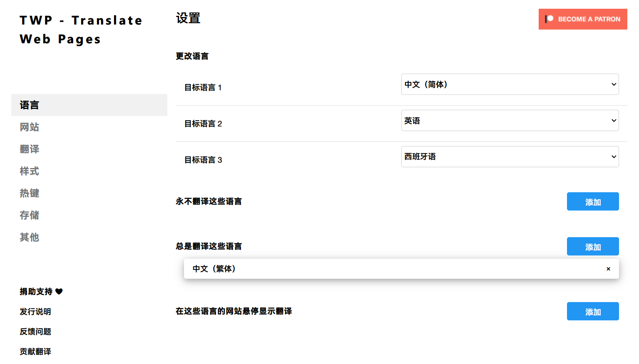Image resolution: width=639 pixels, height=364 pixels.
Task: Expand the 目标语言 3 dropdown showing 西班牙语
Action: (510, 156)
